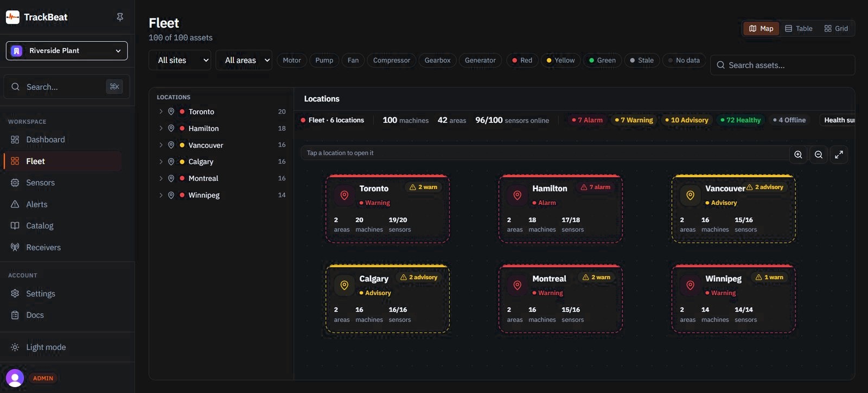Screen dimensions: 868x393
Task: Expand the Vancouver location tree row
Action: (161, 145)
